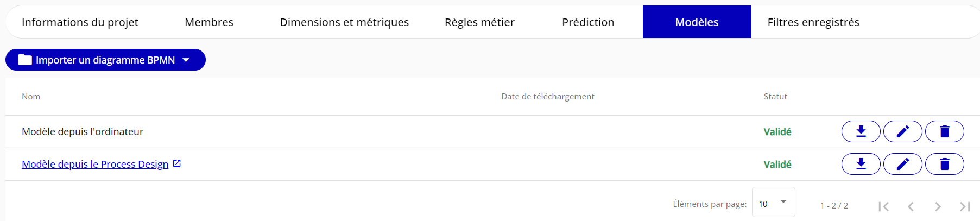Viewport: 980px width, 221px height.
Task: Go to the first page of results
Action: coord(883,206)
